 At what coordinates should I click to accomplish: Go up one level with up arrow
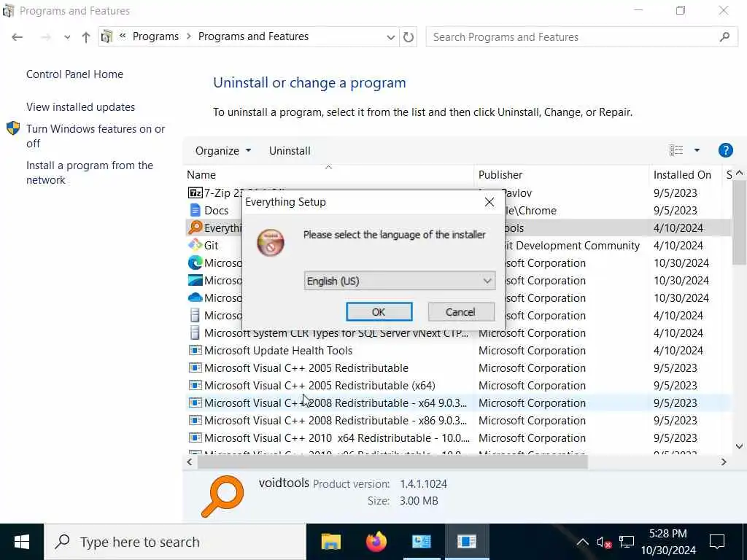point(86,37)
